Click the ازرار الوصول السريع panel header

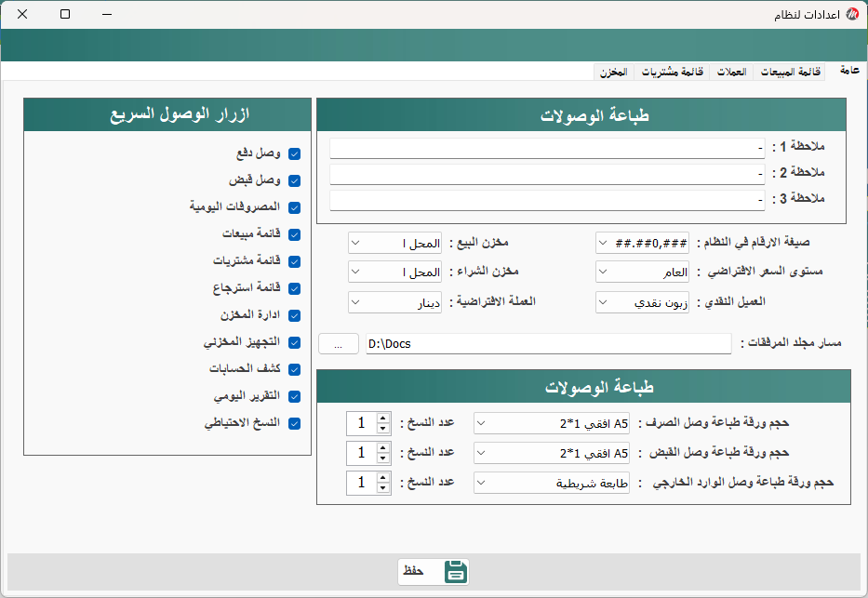click(167, 114)
